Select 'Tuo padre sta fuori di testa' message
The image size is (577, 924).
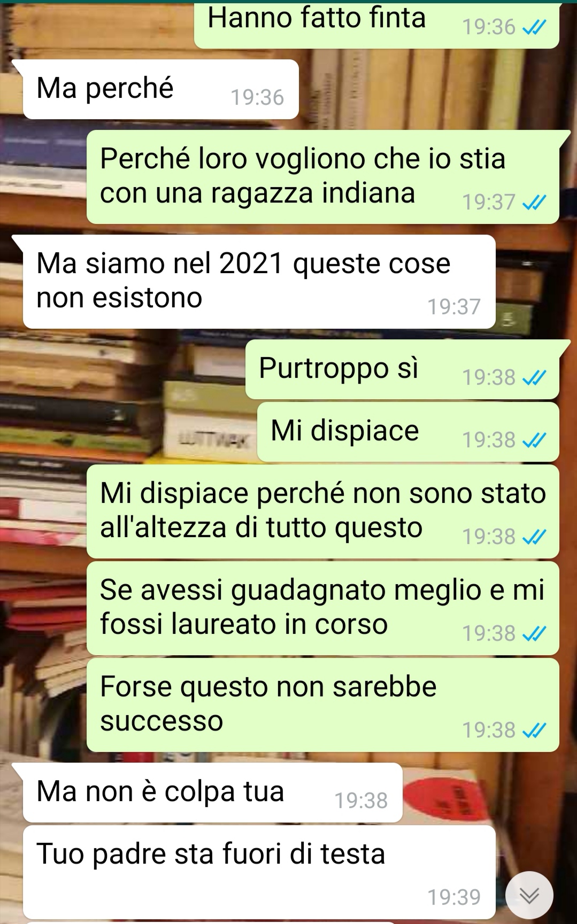pyautogui.click(x=259, y=872)
